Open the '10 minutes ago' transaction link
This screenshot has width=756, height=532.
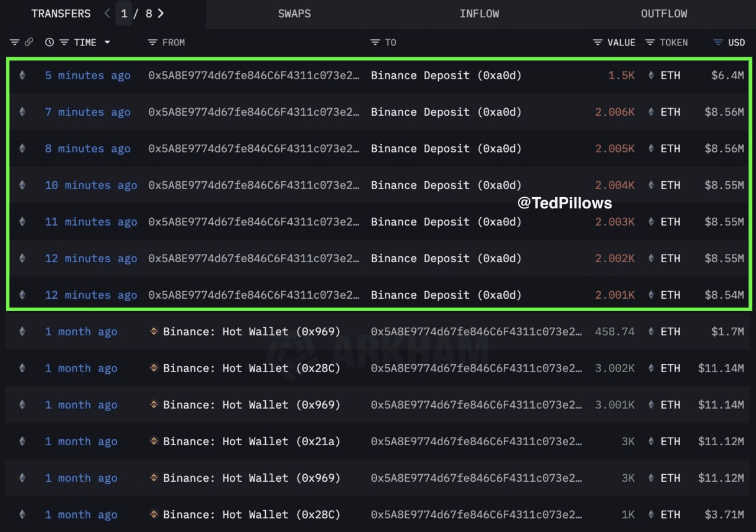(x=91, y=185)
